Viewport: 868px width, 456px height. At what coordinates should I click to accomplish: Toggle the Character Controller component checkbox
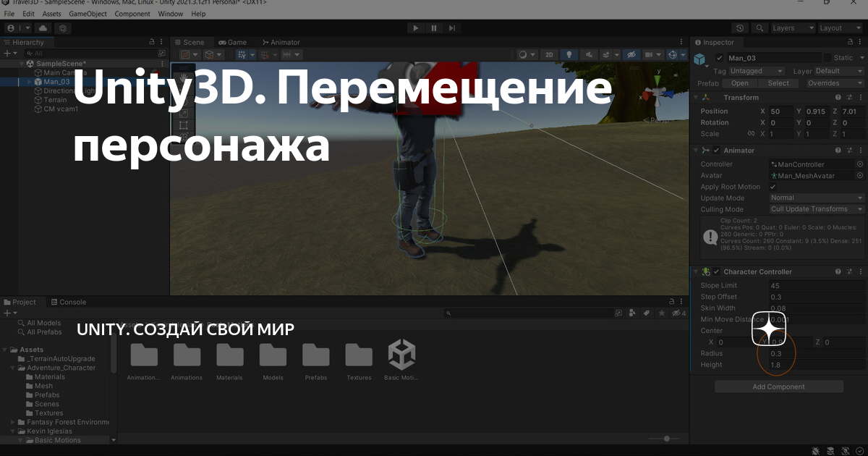pyautogui.click(x=717, y=271)
